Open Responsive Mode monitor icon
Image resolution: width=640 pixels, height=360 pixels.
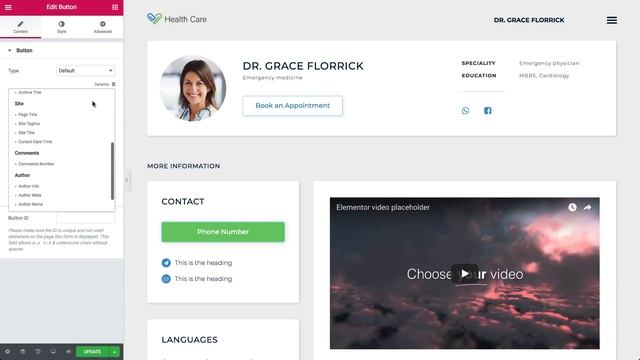pyautogui.click(x=53, y=351)
